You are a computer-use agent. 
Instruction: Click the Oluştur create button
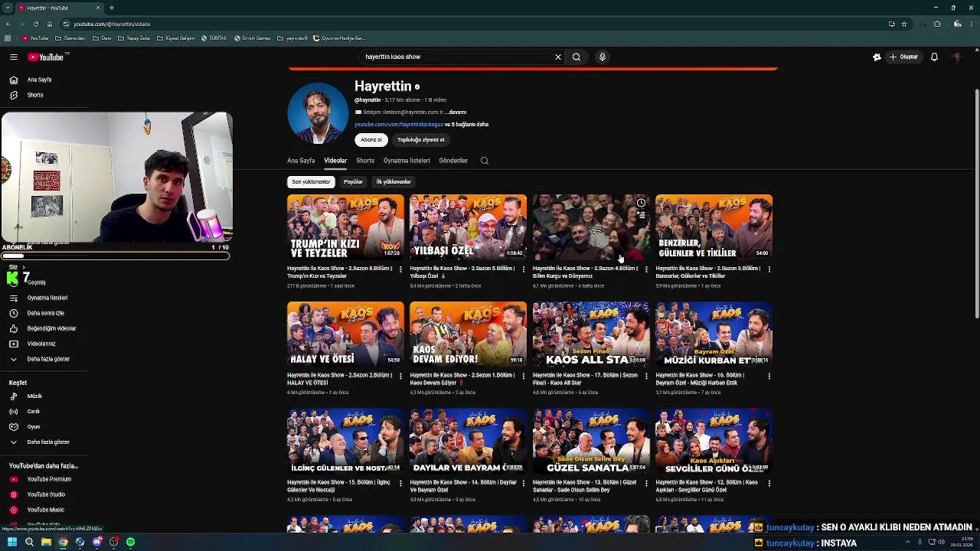(x=903, y=57)
